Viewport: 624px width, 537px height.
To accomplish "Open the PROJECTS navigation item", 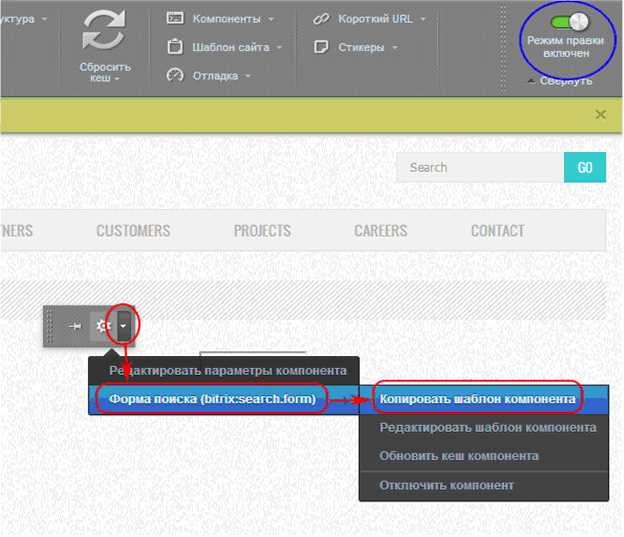I will [262, 231].
